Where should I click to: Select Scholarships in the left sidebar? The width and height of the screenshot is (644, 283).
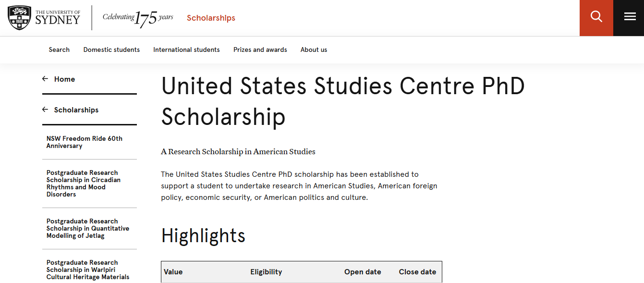coord(76,110)
